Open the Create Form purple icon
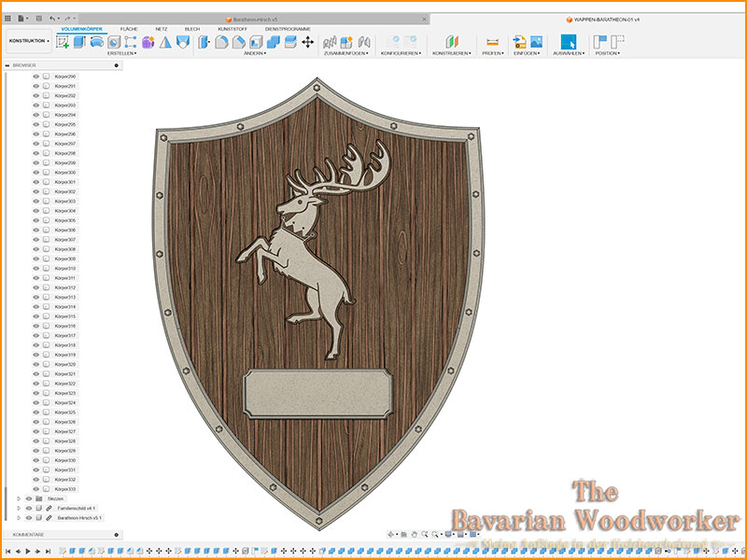 pos(148,42)
